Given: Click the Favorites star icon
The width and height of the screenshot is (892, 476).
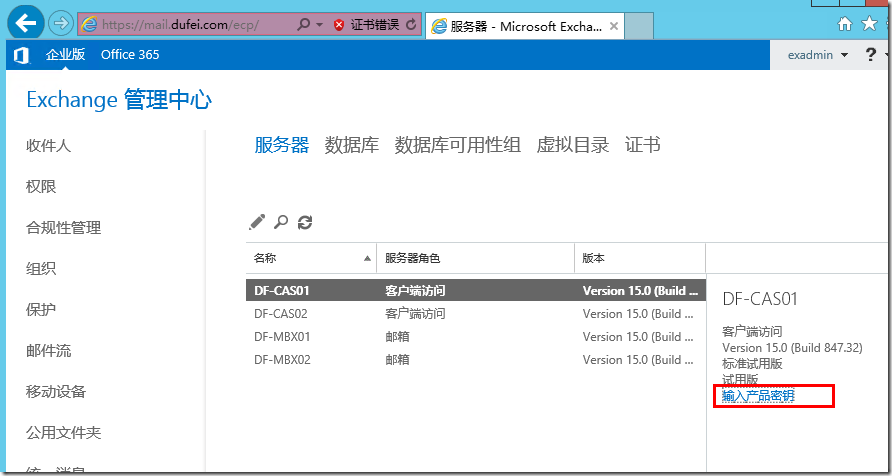Looking at the screenshot, I should point(870,23).
